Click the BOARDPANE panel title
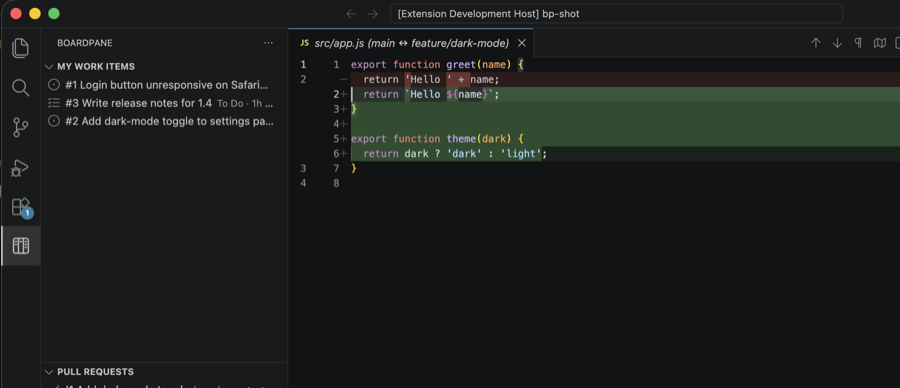This screenshot has width=900, height=388. pos(85,43)
